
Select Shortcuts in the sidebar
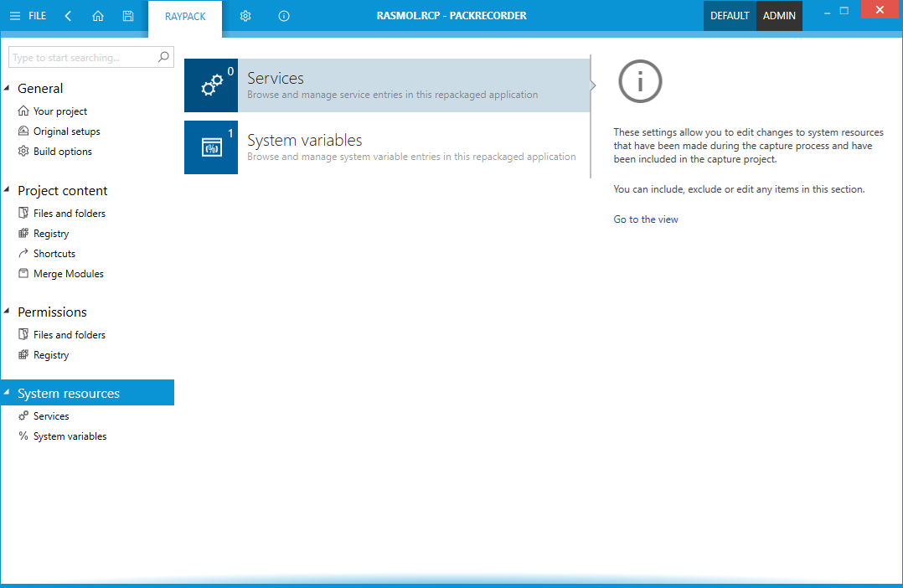[54, 254]
